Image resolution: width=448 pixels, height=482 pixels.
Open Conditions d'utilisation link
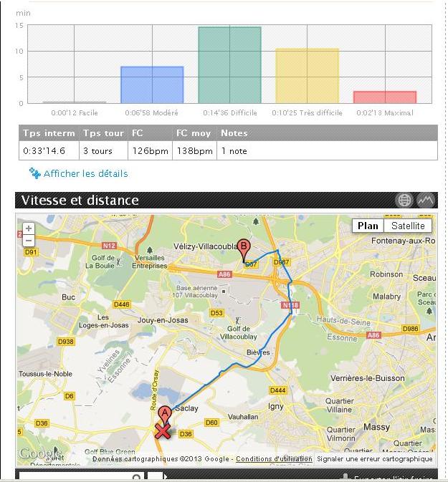(x=274, y=459)
